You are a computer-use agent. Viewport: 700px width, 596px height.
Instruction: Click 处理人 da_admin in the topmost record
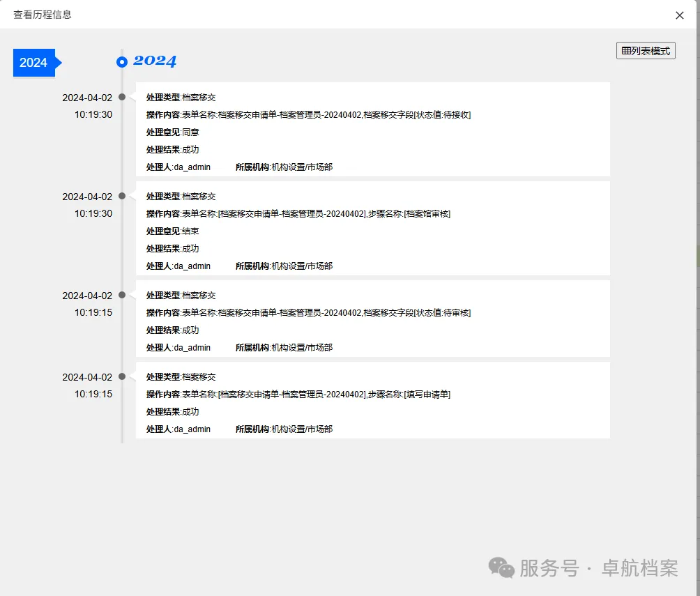coord(178,167)
